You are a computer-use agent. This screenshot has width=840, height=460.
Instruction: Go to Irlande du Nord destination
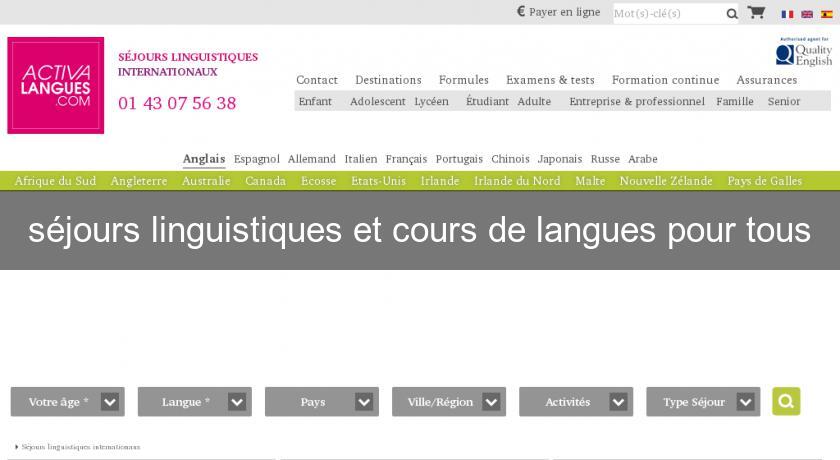click(517, 181)
